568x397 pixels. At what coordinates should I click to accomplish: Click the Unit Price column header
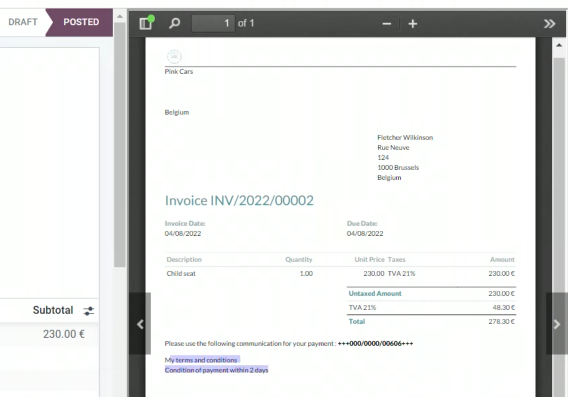pos(369,260)
